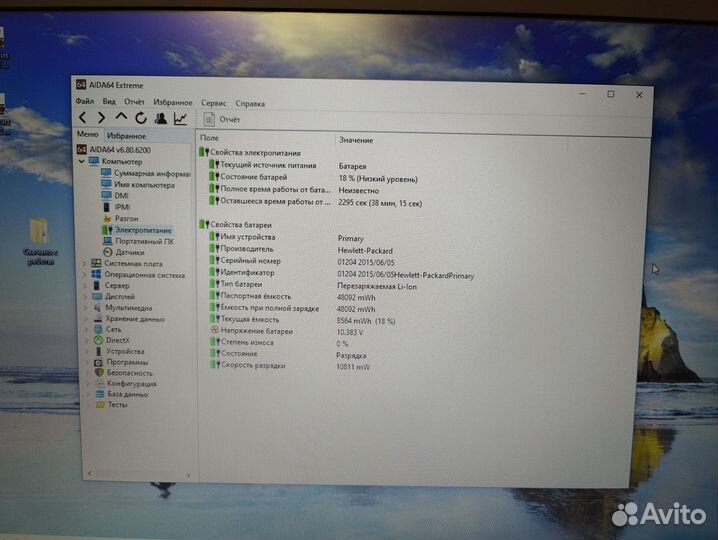Click the Безопасность shield icon

tap(99, 373)
